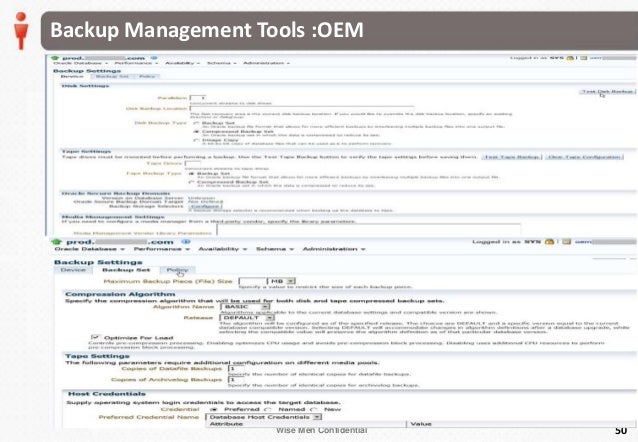The width and height of the screenshot is (638, 442).
Task: Open Oracle Database menu in lower page
Action: [90, 249]
